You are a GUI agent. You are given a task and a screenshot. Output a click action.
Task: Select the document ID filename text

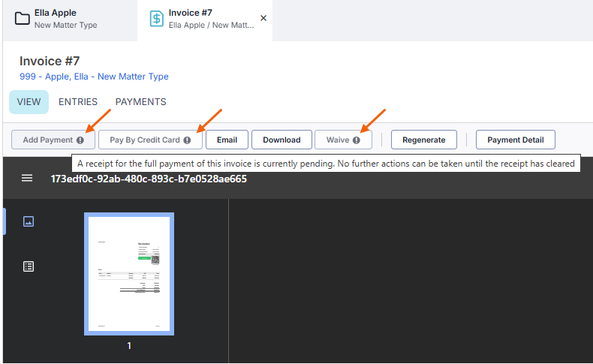(x=149, y=179)
